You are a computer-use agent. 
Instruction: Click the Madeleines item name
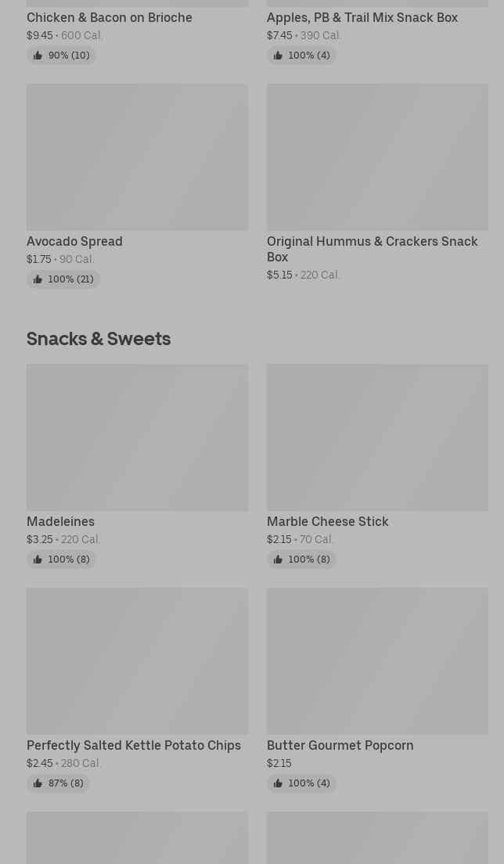(60, 521)
